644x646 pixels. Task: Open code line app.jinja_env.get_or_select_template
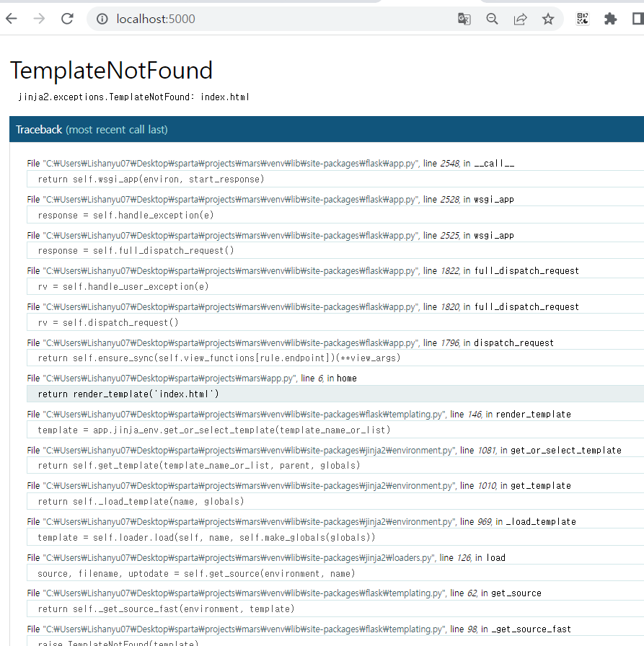click(335, 430)
